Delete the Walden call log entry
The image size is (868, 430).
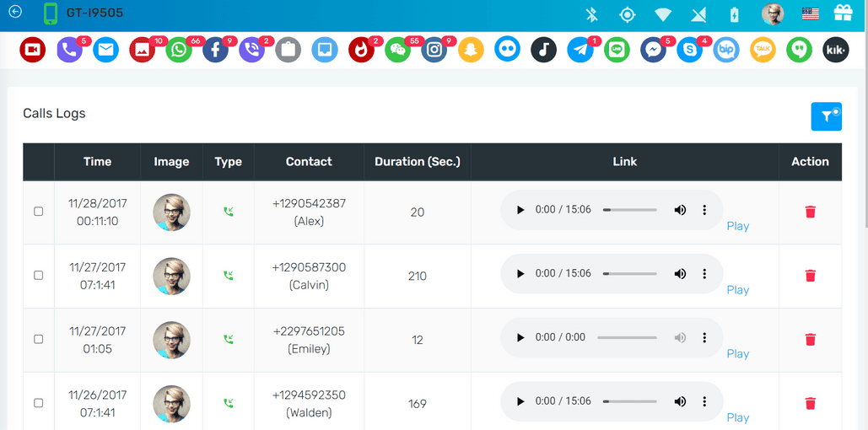coord(811,403)
